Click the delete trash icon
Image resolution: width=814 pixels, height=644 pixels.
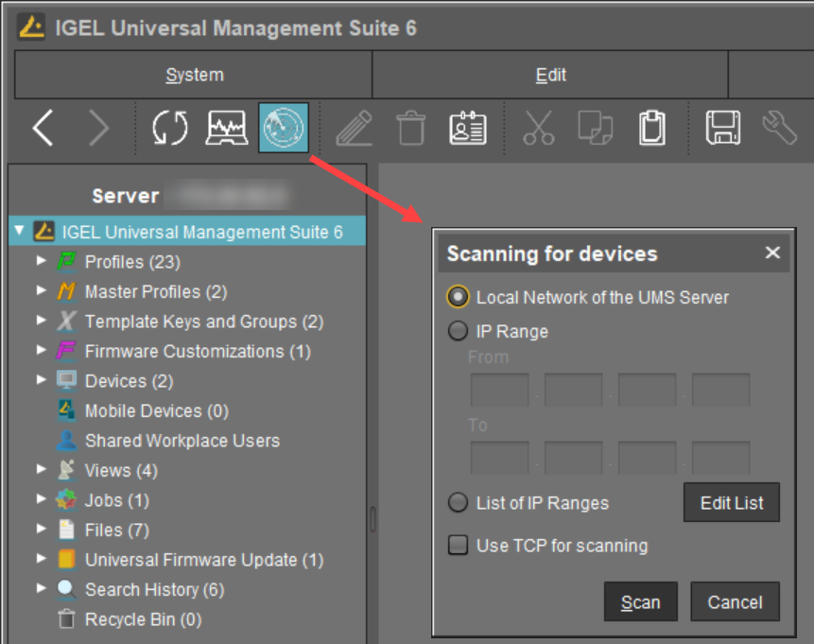[x=410, y=129]
